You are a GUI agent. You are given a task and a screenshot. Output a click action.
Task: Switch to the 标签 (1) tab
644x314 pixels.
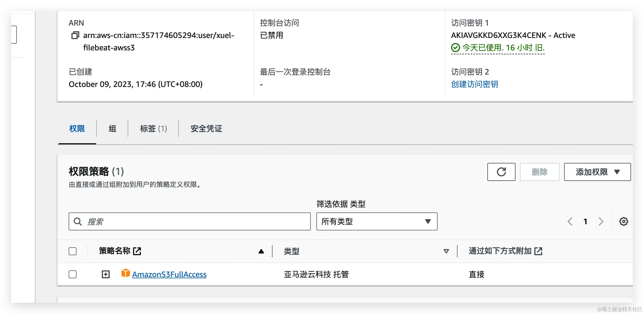153,129
